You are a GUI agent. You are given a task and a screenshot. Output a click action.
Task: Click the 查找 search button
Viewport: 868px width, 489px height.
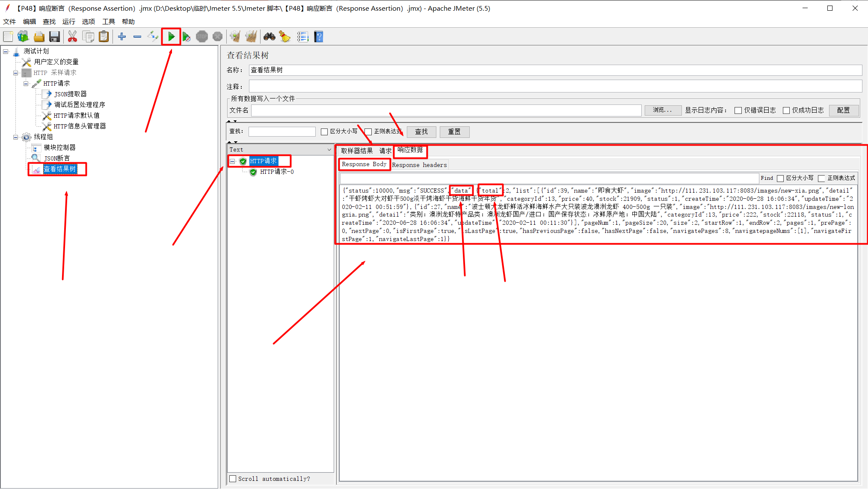coord(421,132)
